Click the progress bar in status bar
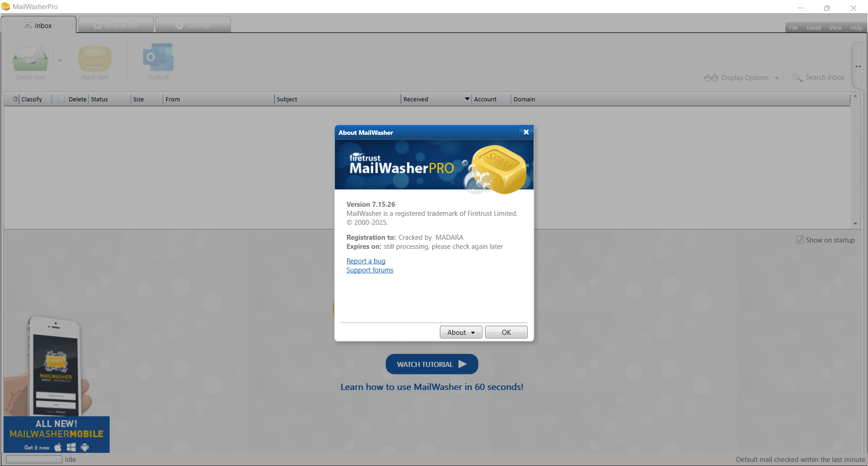 [x=34, y=459]
